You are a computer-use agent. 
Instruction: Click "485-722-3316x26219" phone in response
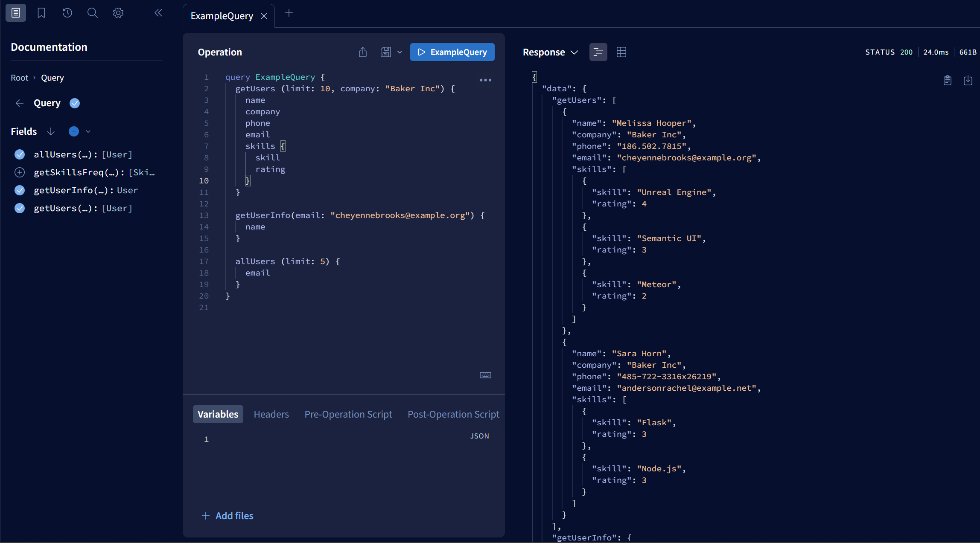[x=666, y=377]
